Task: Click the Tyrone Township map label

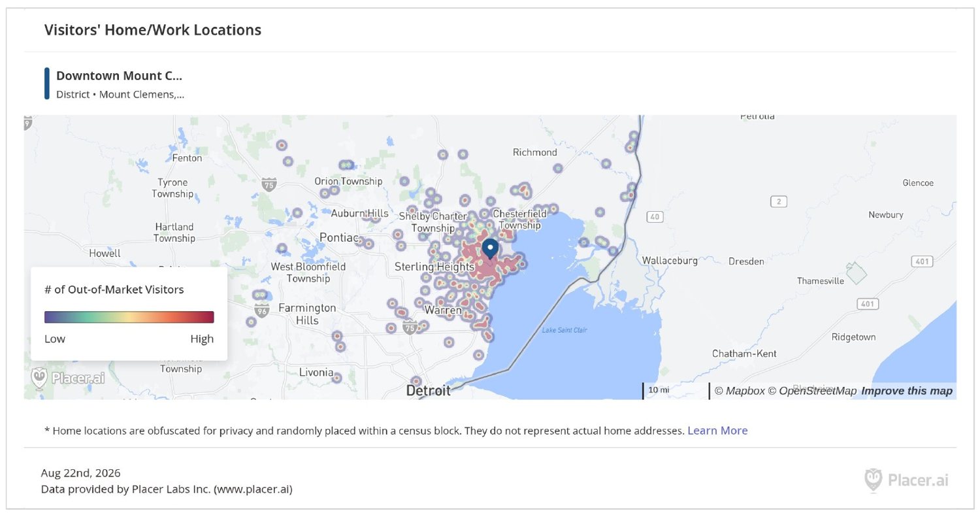Action: [x=172, y=188]
